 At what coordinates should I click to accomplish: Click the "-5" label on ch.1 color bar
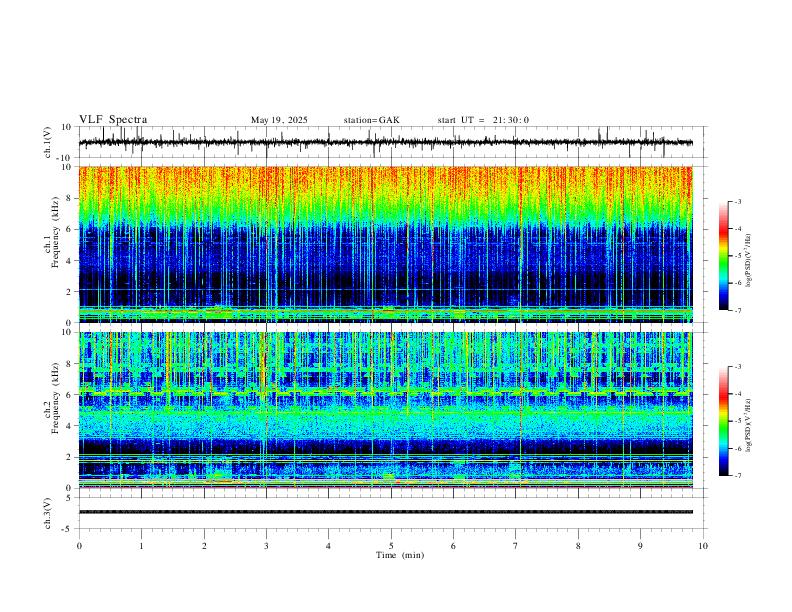738,256
